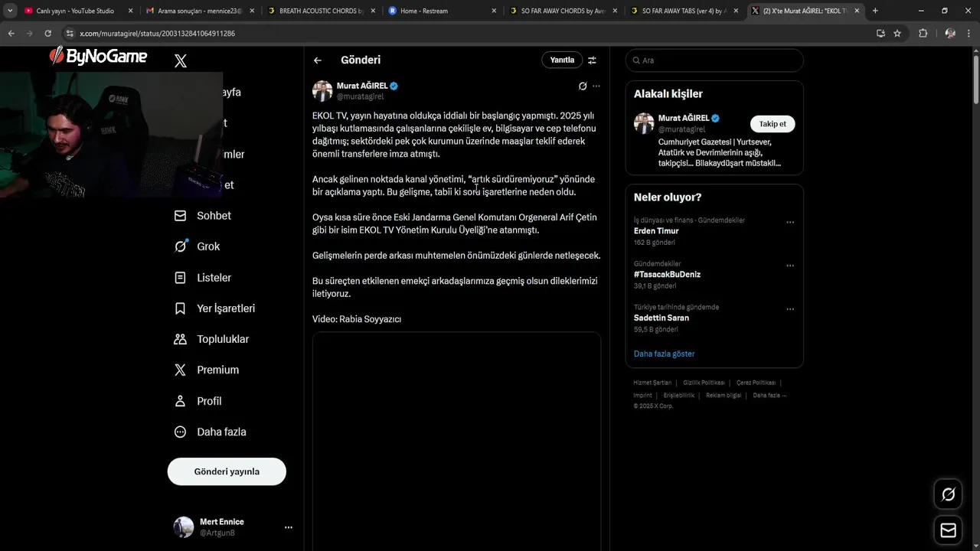Open Yer İşaretleri bookmarks
Screen dimensions: 980x551
point(214,308)
